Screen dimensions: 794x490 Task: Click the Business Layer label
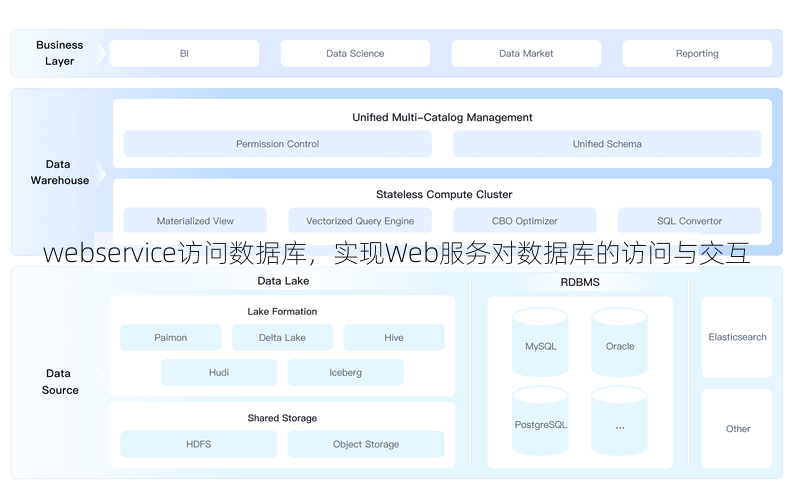click(59, 53)
